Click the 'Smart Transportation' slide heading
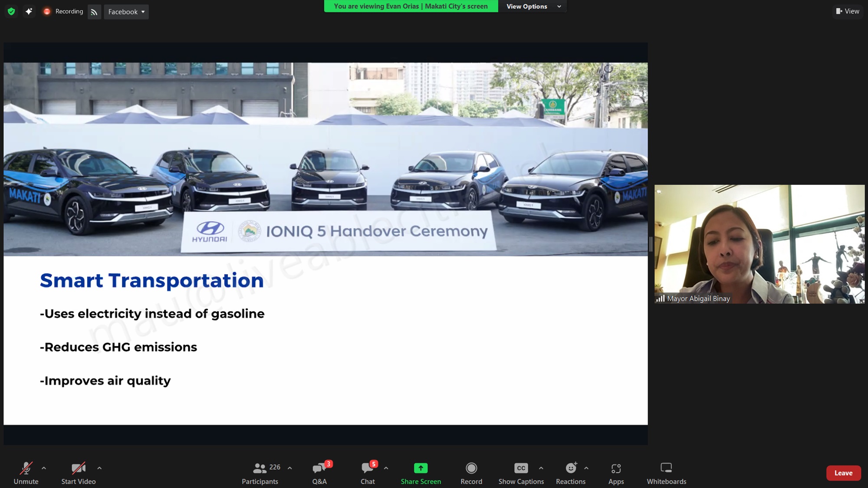Viewport: 868px width, 488px height. (x=152, y=280)
